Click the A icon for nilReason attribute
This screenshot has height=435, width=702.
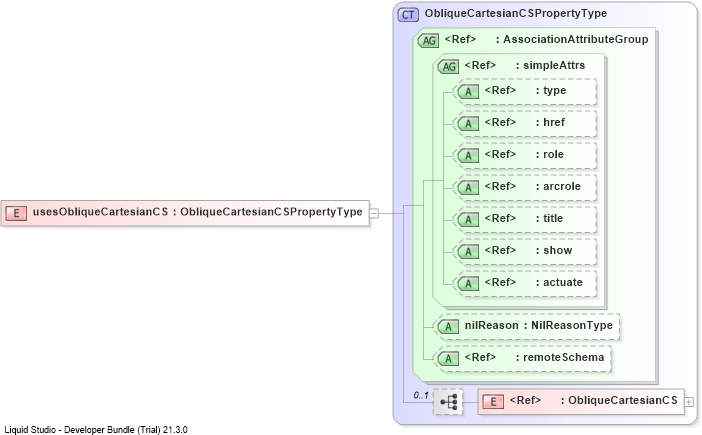[x=448, y=327]
